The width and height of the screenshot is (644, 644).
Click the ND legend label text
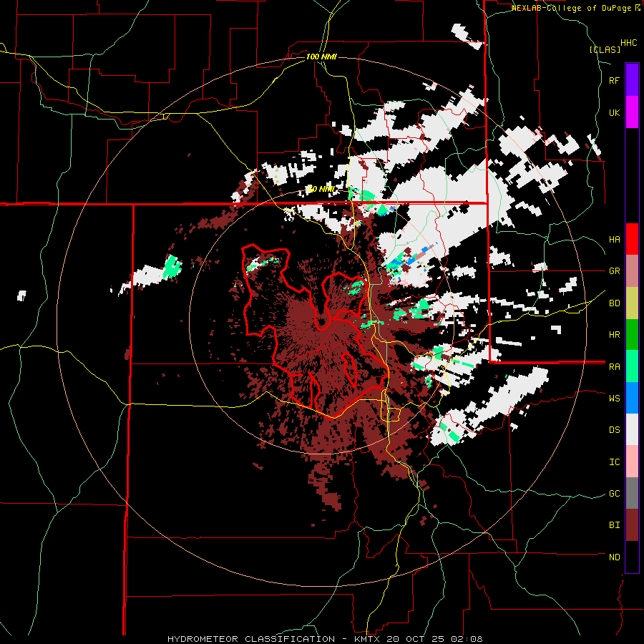point(615,557)
